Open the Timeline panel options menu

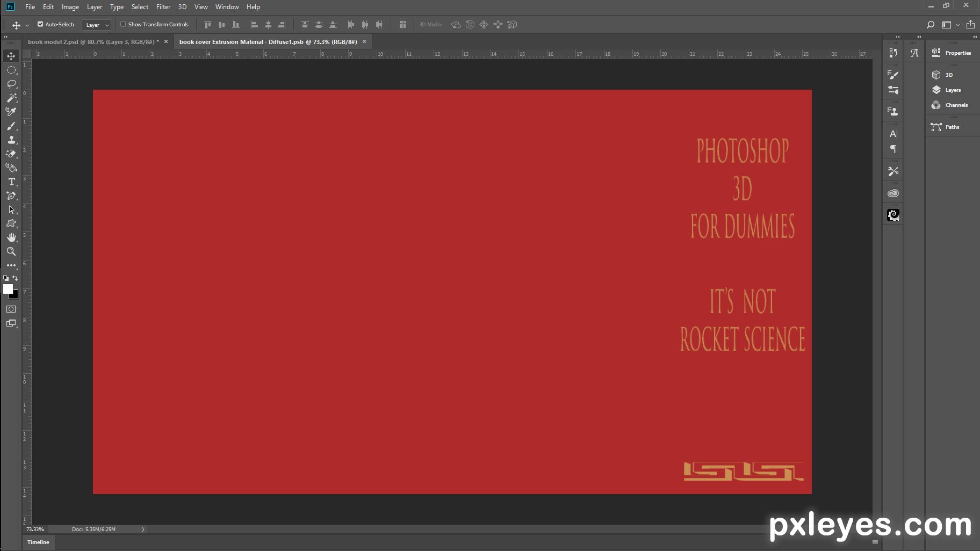pyautogui.click(x=875, y=542)
